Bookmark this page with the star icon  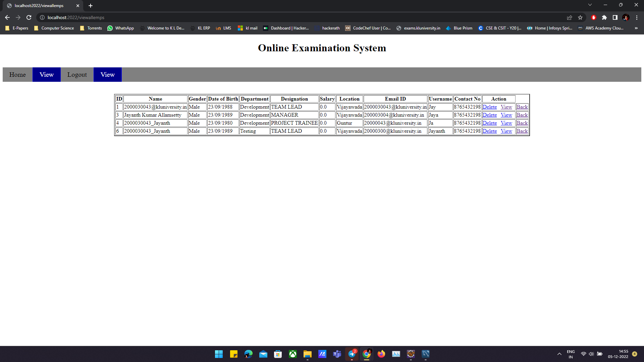coord(581,17)
